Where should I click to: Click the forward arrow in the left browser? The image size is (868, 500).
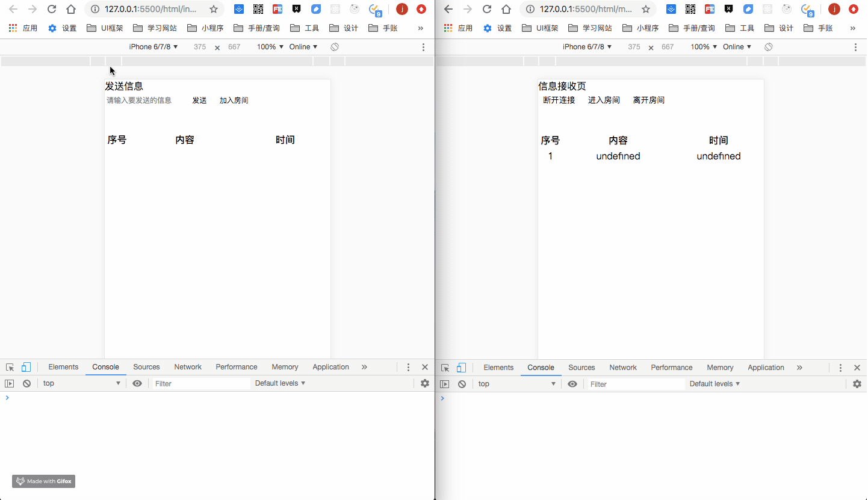pyautogui.click(x=32, y=9)
